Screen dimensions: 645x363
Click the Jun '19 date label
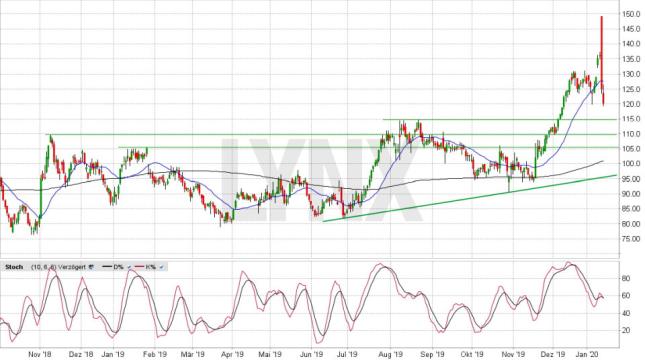click(311, 354)
